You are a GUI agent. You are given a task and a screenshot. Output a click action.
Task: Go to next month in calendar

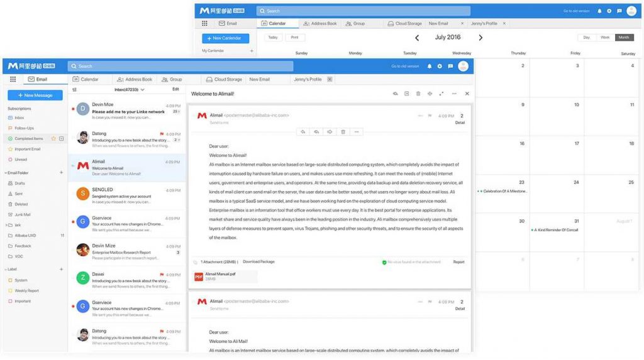tap(480, 38)
